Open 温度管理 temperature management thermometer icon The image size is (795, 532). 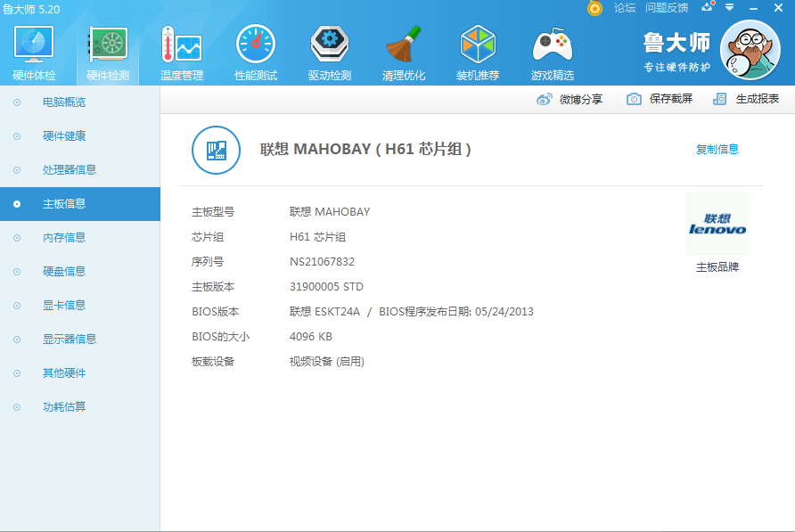pos(182,45)
